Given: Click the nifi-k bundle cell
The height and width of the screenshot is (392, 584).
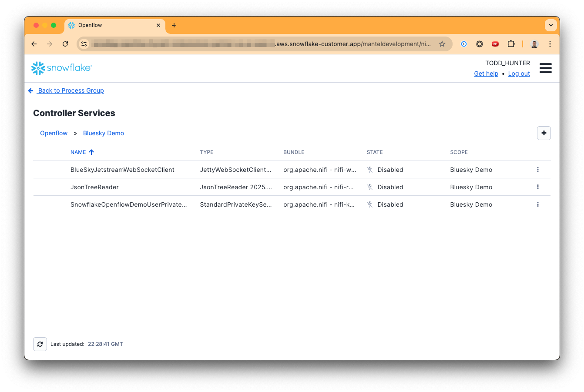Looking at the screenshot, I should [x=319, y=204].
